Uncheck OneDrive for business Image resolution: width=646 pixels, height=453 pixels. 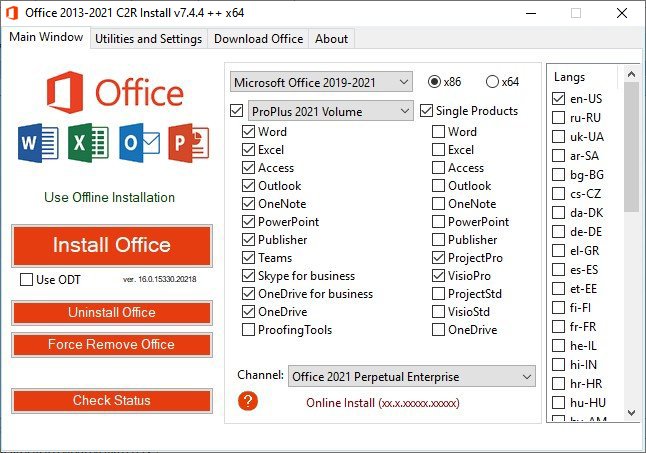click(248, 294)
